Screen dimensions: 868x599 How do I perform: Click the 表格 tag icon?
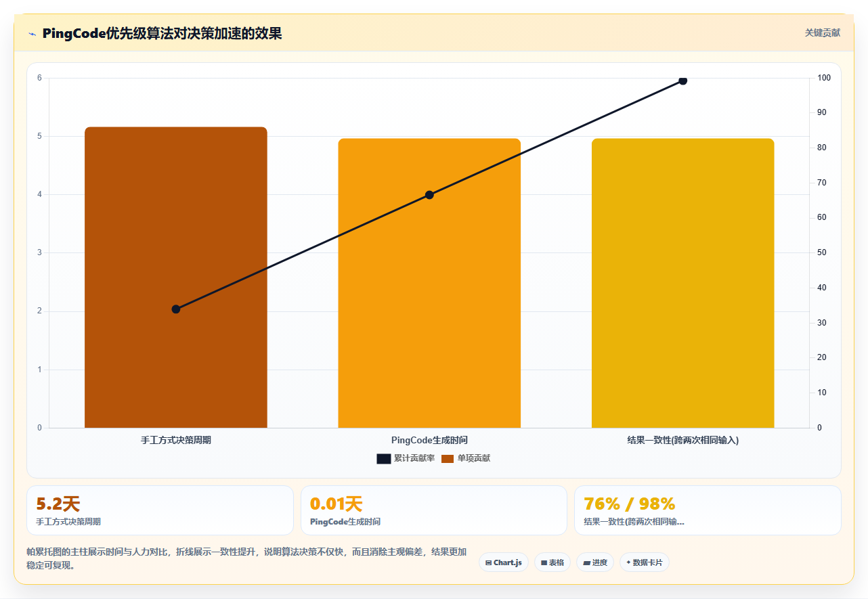544,562
